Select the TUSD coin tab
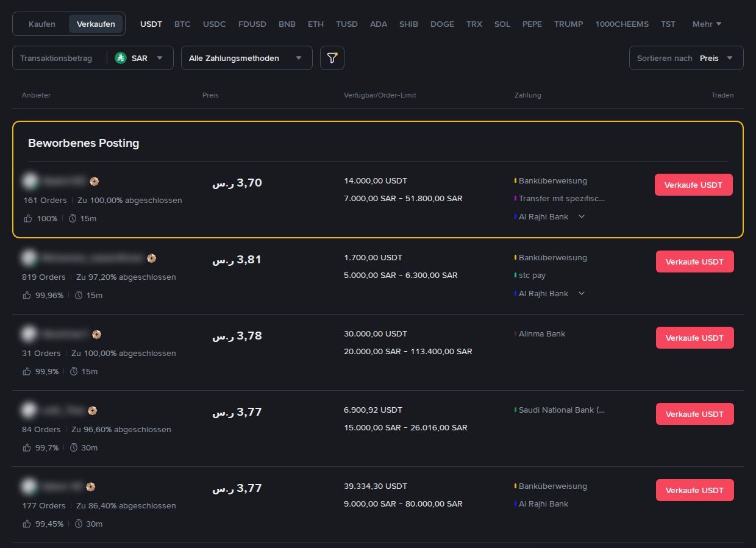 [347, 24]
